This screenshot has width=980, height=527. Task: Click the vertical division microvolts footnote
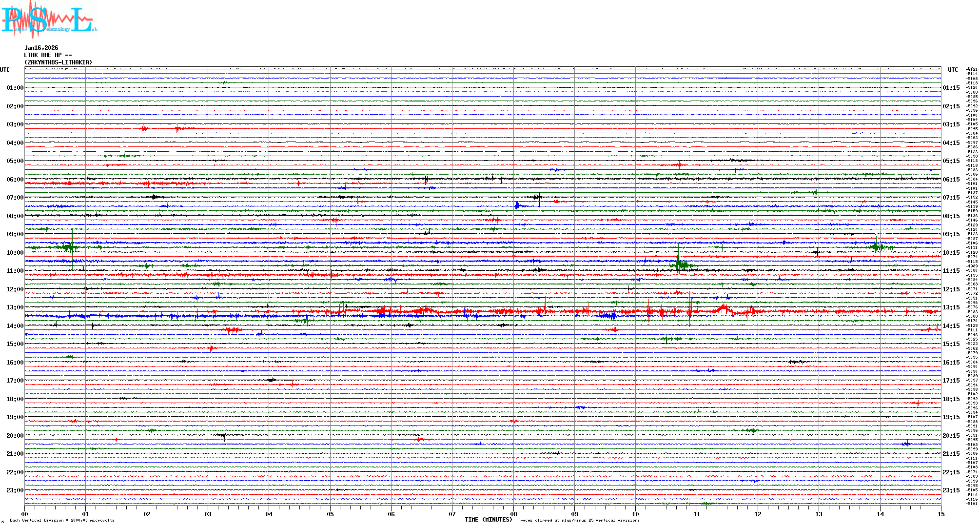click(62, 520)
